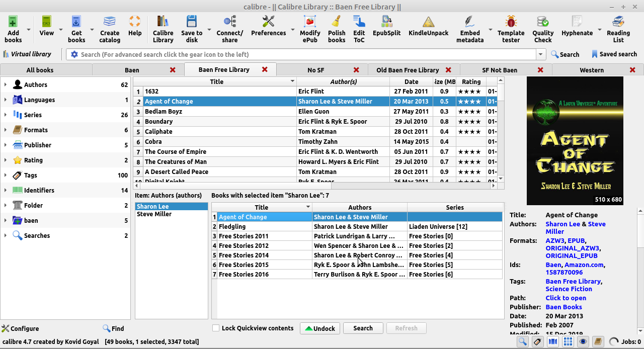Click the Virtual library button
This screenshot has width=644, height=349.
[x=27, y=54]
